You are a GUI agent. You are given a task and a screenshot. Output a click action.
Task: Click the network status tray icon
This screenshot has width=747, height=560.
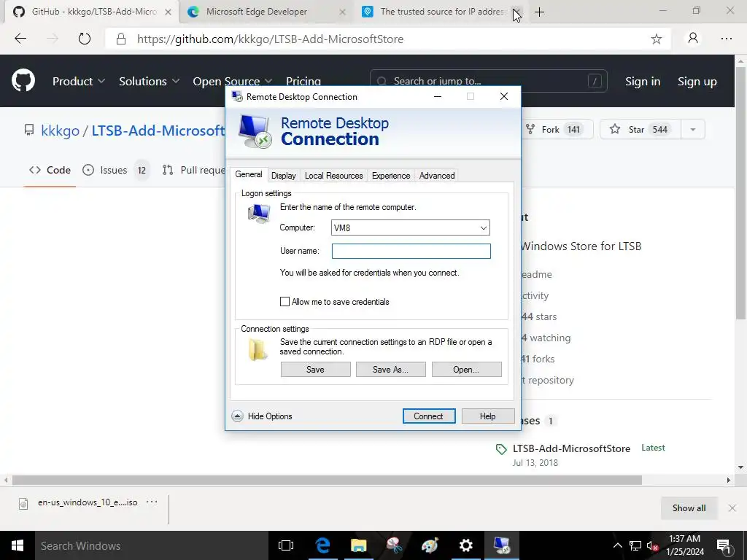click(635, 545)
